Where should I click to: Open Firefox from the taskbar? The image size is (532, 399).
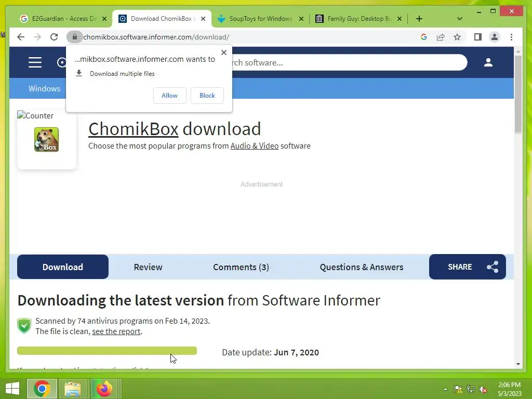pyautogui.click(x=104, y=389)
